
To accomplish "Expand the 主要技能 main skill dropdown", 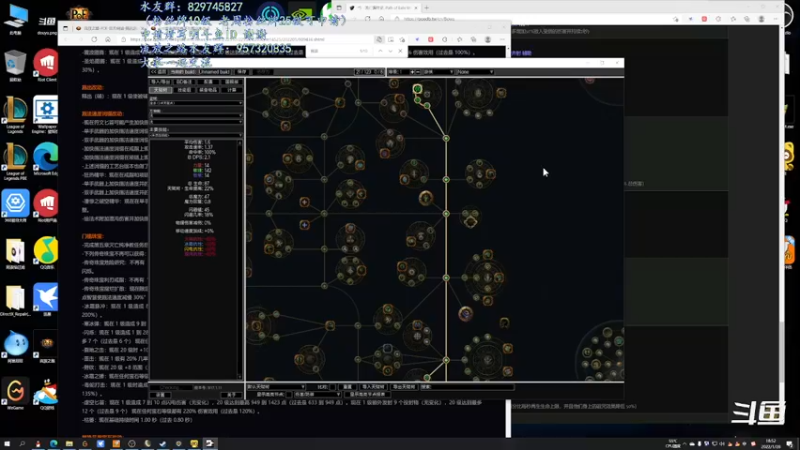I will 196,136.
